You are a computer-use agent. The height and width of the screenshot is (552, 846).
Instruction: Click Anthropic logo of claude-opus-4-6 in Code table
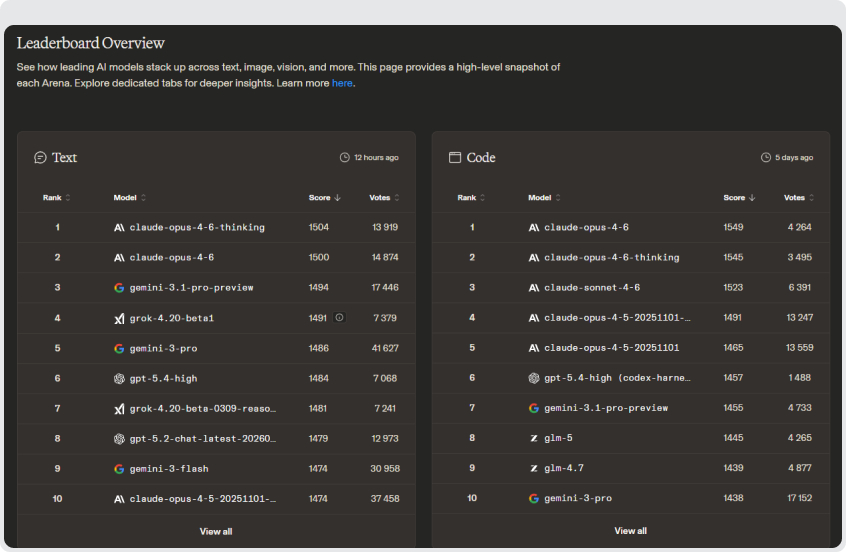534,228
